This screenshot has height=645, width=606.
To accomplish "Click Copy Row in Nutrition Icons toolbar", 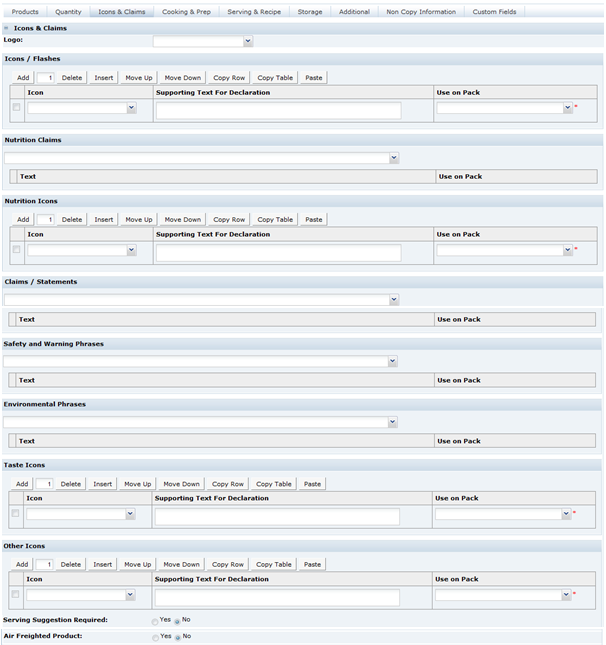I will [229, 220].
